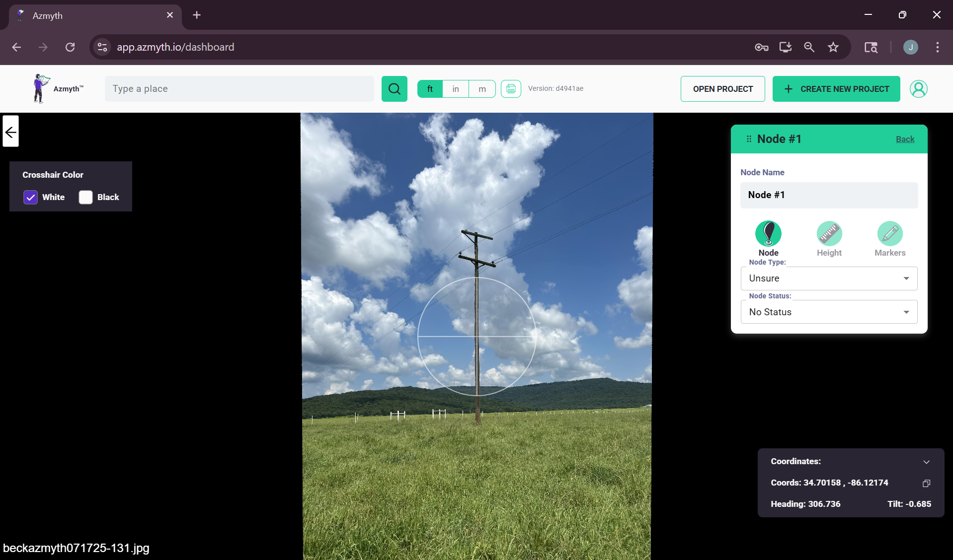Click the browser back navigation arrow

pyautogui.click(x=16, y=47)
